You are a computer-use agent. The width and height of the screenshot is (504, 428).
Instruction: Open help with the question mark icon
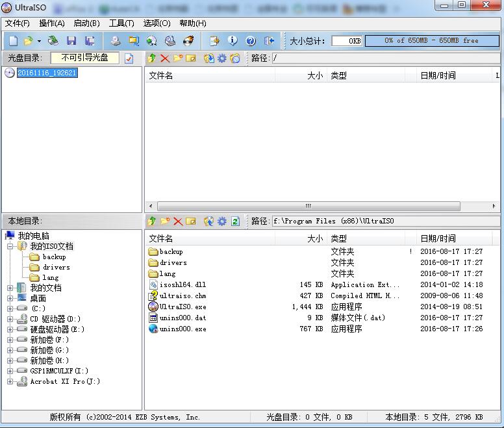(251, 41)
